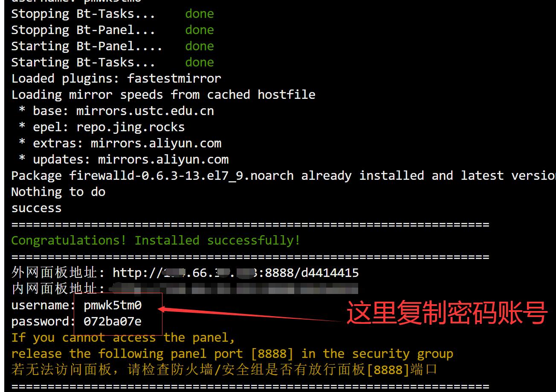Click the blurred internal panel address
556x392 pixels.
234,289
